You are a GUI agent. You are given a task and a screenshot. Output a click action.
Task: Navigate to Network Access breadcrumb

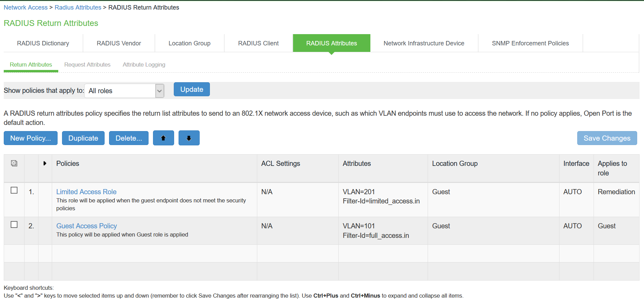tap(26, 8)
